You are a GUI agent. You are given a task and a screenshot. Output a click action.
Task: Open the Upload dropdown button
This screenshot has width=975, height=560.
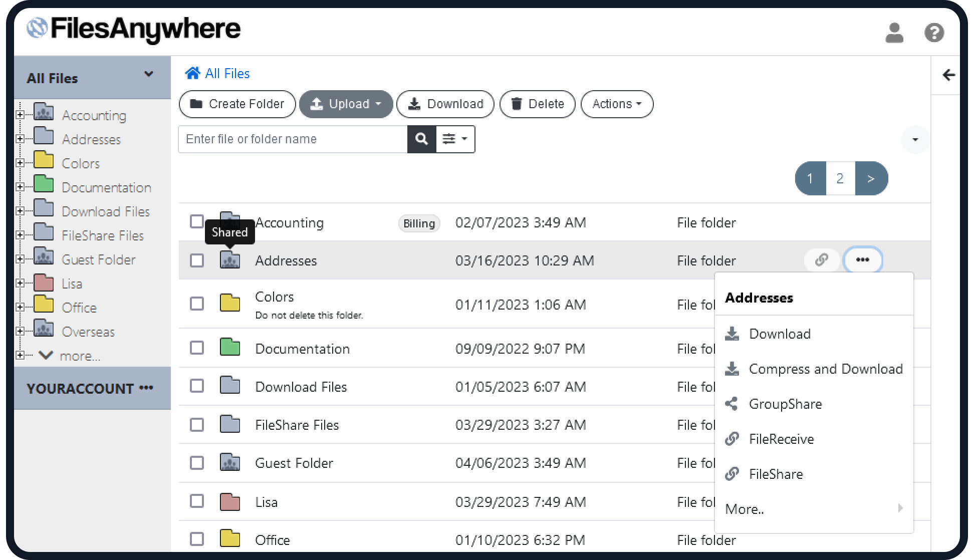[346, 104]
